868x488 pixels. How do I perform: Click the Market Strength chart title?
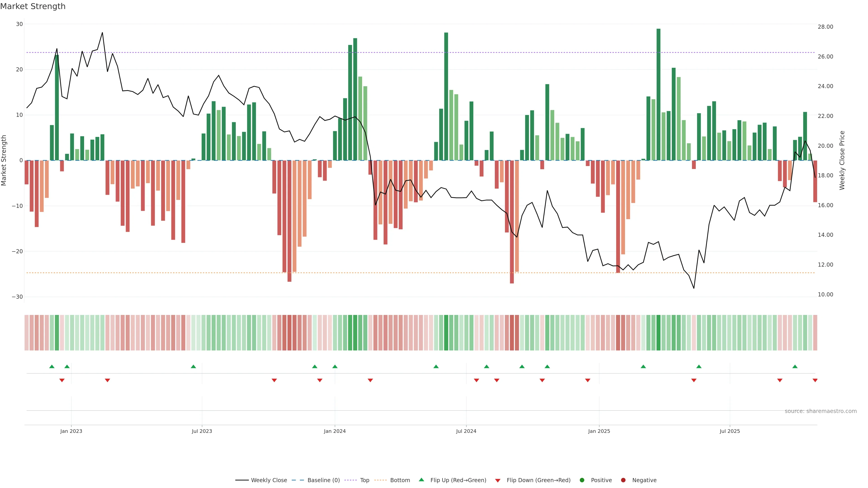click(33, 6)
